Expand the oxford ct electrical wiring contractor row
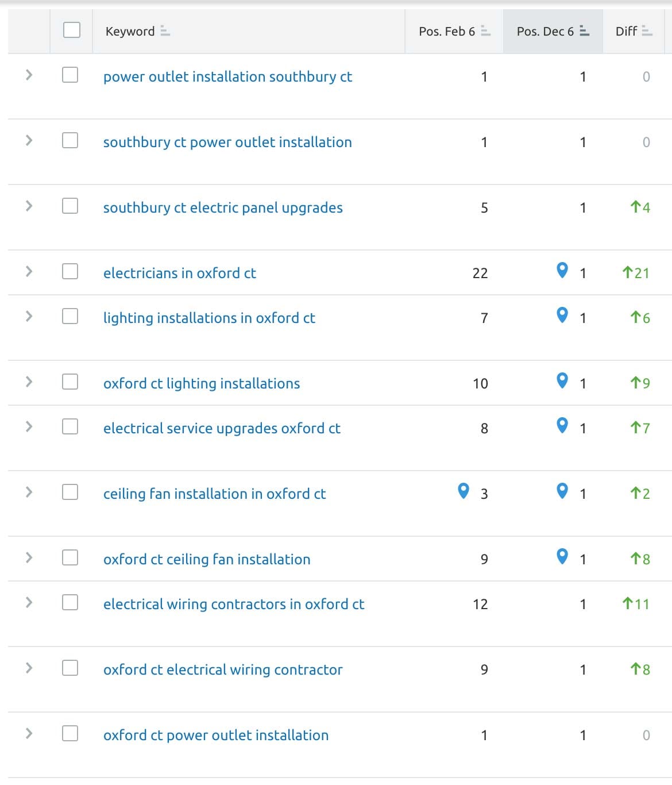The width and height of the screenshot is (672, 785). coord(29,668)
